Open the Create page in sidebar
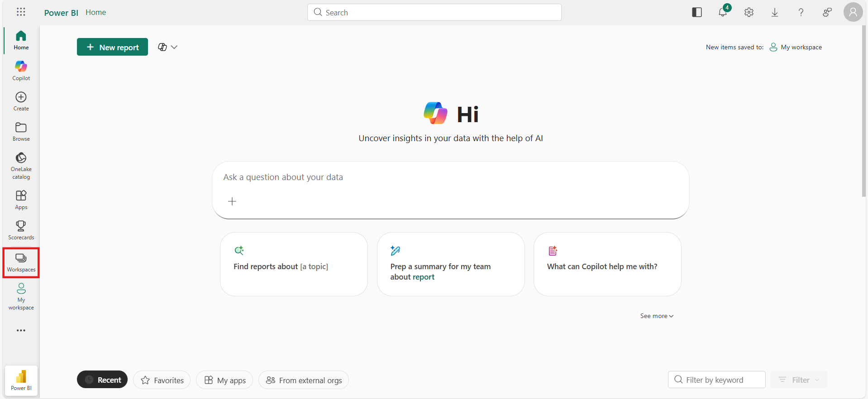The image size is (868, 399). point(21,101)
